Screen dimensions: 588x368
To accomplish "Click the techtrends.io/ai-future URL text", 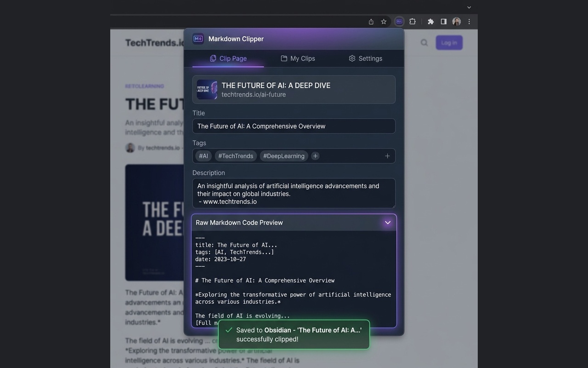I will 254,94.
